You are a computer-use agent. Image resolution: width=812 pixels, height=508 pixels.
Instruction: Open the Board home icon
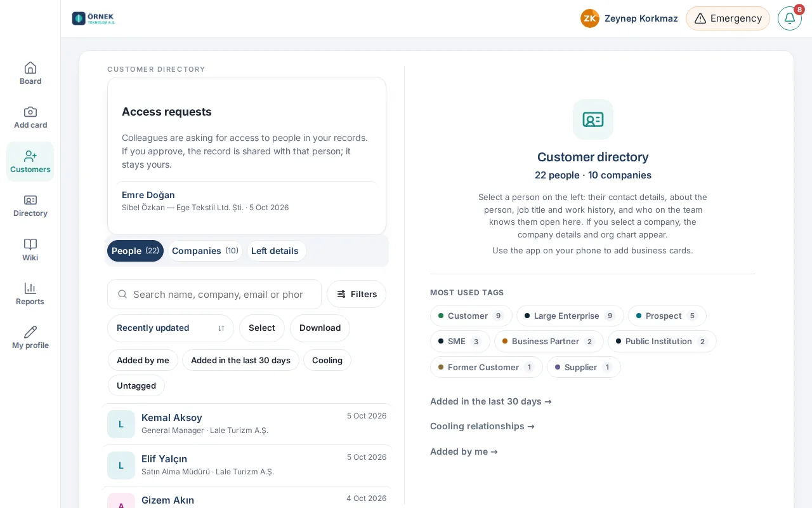pos(30,68)
